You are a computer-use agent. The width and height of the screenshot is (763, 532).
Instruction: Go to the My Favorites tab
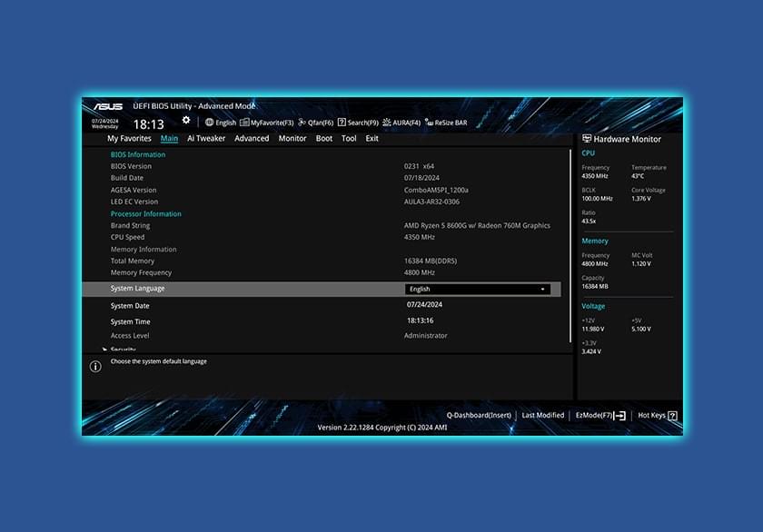click(128, 138)
